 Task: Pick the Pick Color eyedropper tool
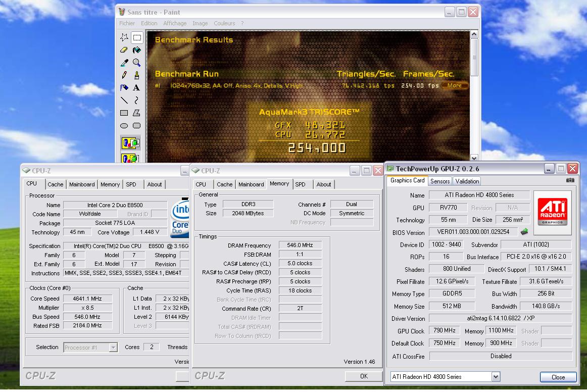[124, 63]
